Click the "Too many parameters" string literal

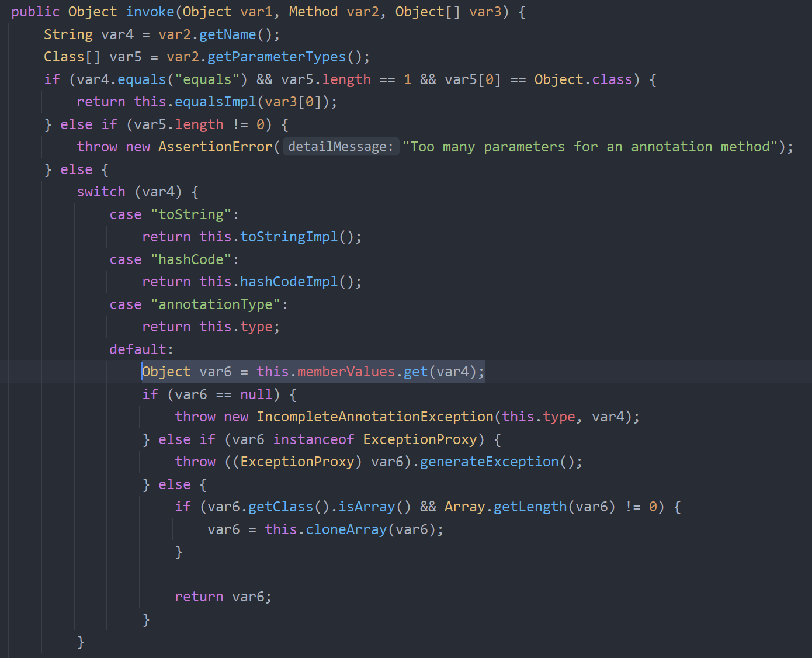pos(590,147)
